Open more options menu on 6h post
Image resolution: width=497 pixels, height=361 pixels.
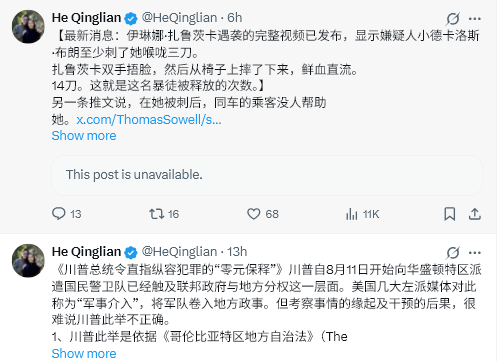coord(475,19)
